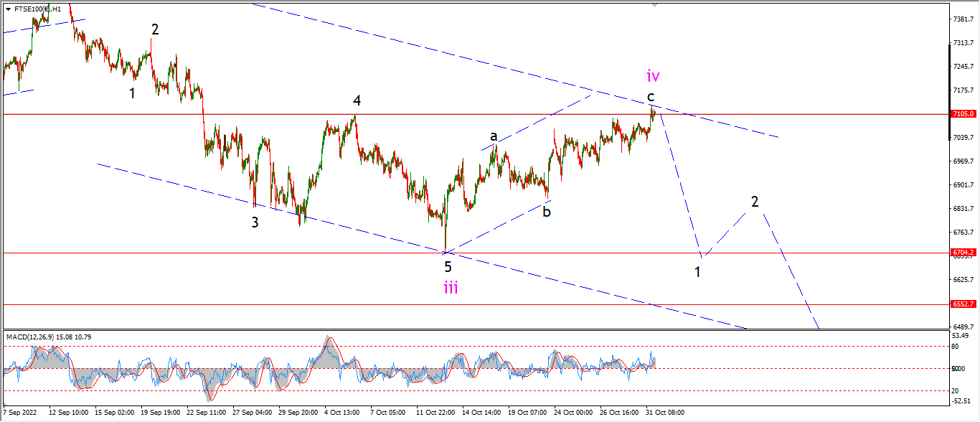
Task: Select the 'a' wave label
Action: click(494, 136)
